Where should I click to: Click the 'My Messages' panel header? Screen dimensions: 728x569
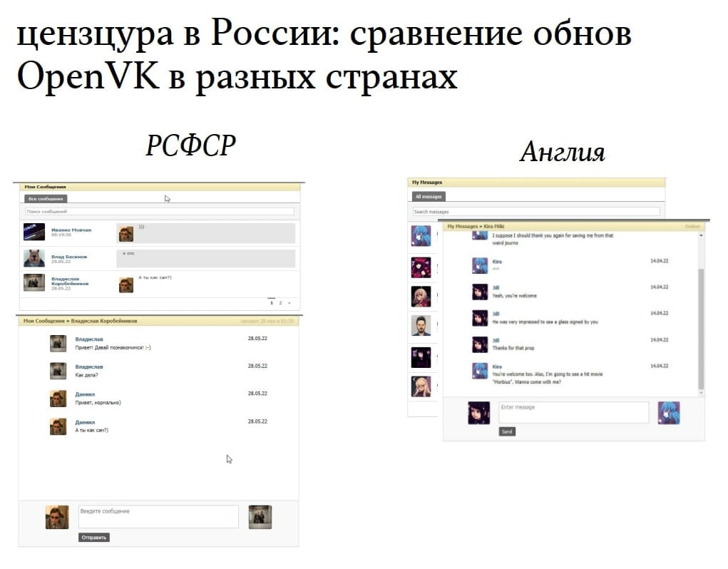[x=536, y=183]
